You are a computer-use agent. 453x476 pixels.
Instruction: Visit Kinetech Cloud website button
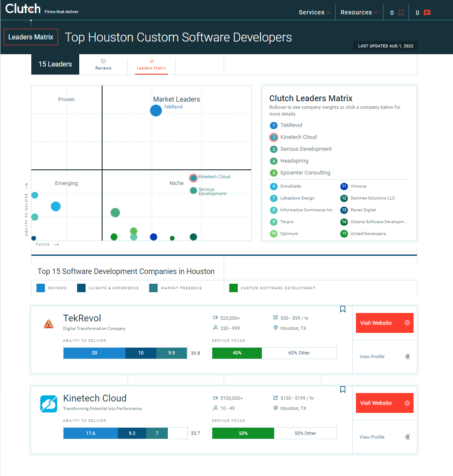385,403
